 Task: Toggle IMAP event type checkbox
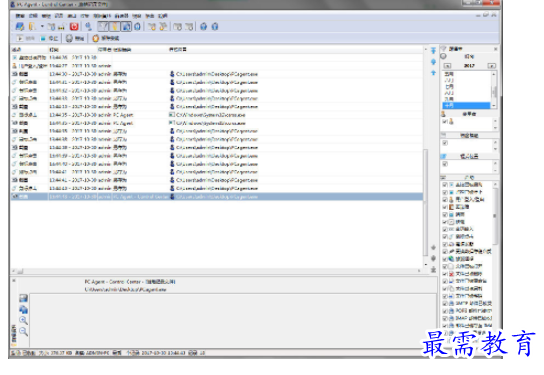point(445,318)
